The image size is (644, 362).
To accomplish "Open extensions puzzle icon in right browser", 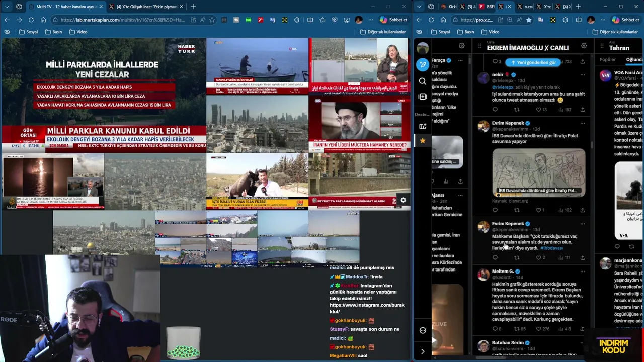I will tap(565, 20).
